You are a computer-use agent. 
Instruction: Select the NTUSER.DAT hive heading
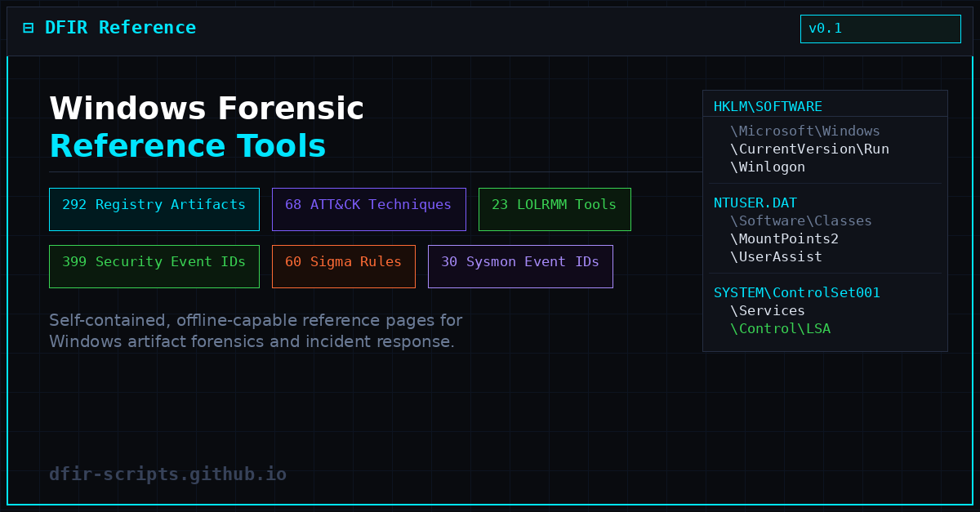(x=755, y=203)
